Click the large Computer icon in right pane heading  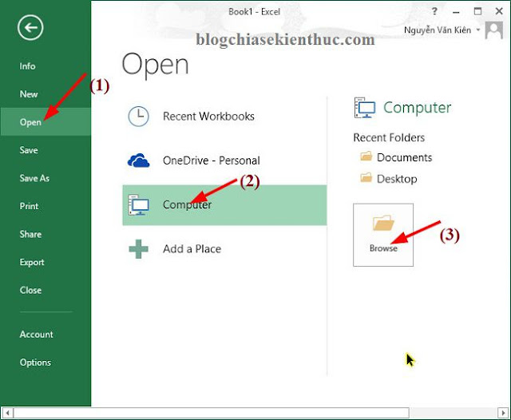tap(365, 108)
